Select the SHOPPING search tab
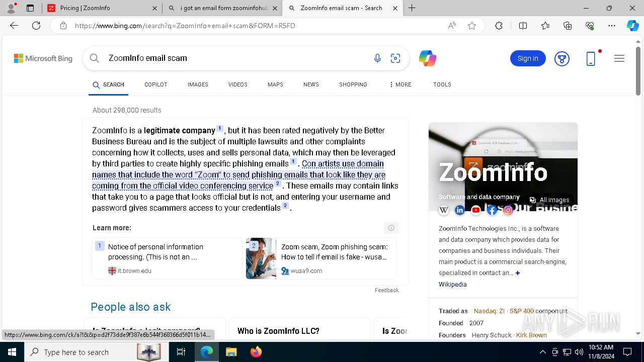644x362 pixels. [x=353, y=84]
